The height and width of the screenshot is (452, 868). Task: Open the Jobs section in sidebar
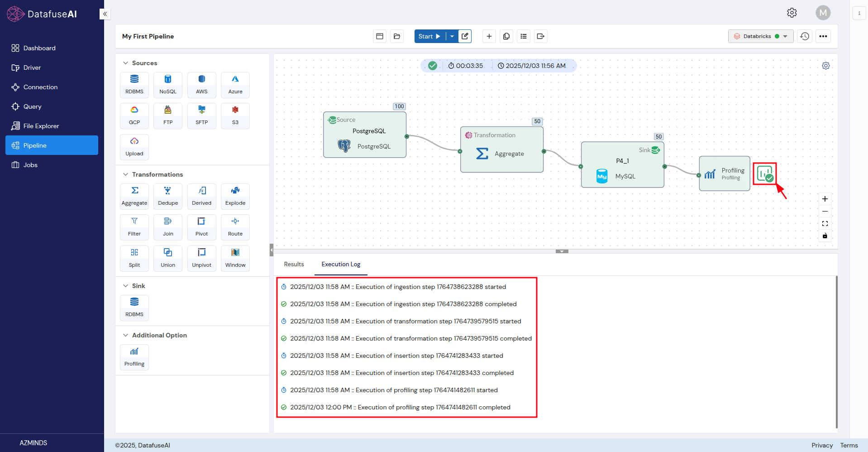coord(30,165)
